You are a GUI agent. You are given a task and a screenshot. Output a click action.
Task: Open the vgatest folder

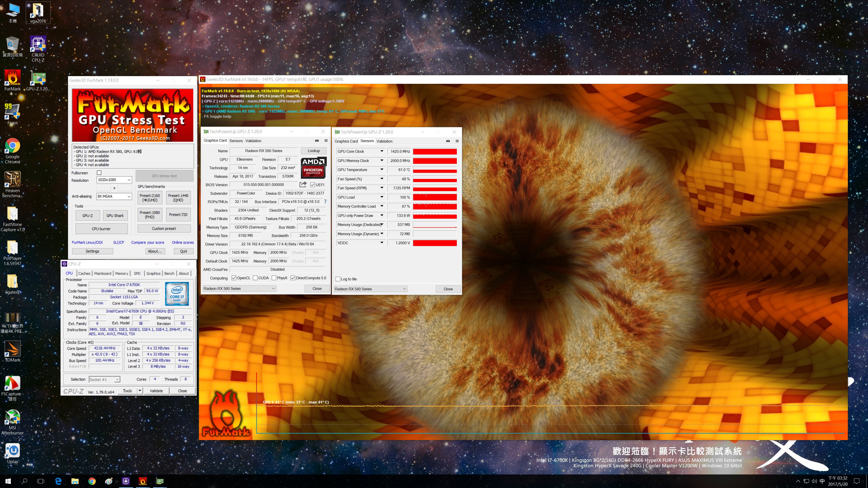pyautogui.click(x=12, y=284)
